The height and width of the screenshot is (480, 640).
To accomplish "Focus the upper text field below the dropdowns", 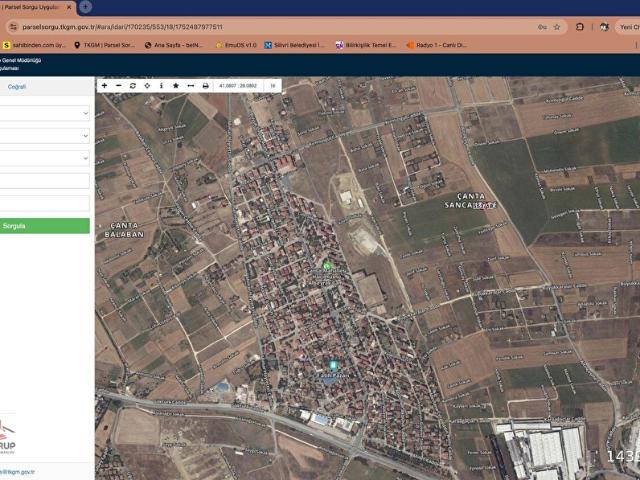I will click(x=44, y=181).
